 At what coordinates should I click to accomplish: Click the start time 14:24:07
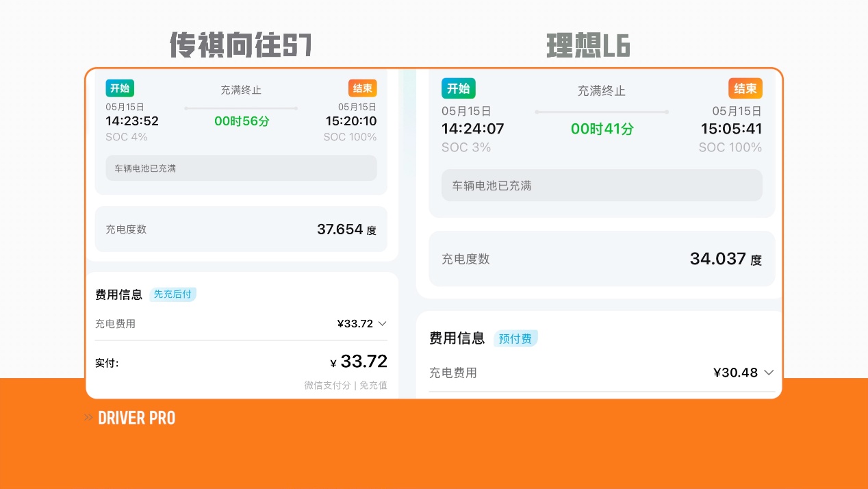tap(472, 129)
